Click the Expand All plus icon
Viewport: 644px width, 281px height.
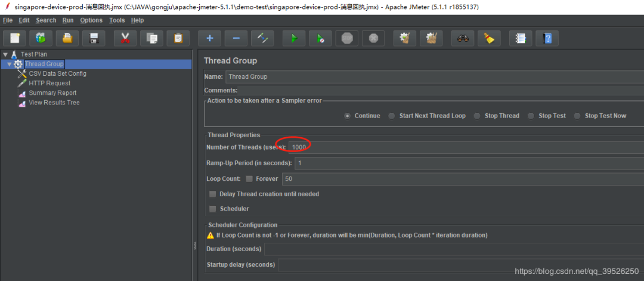pyautogui.click(x=210, y=38)
